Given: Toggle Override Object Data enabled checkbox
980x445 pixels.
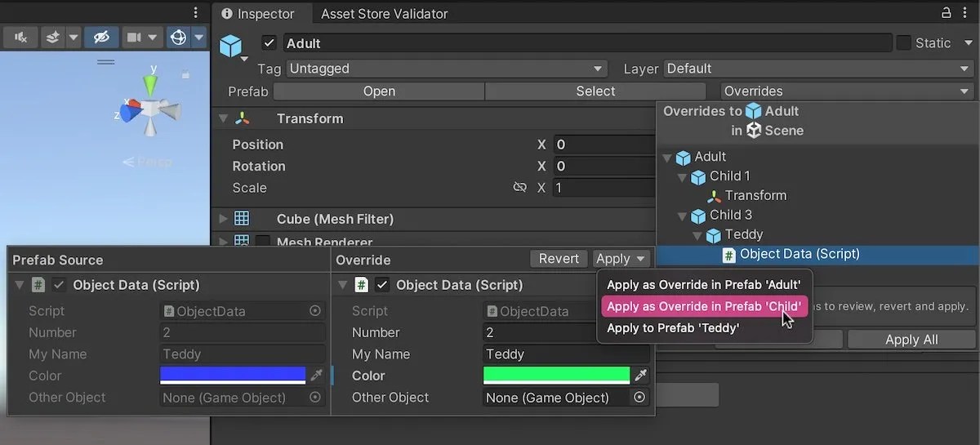Looking at the screenshot, I should click(x=382, y=285).
